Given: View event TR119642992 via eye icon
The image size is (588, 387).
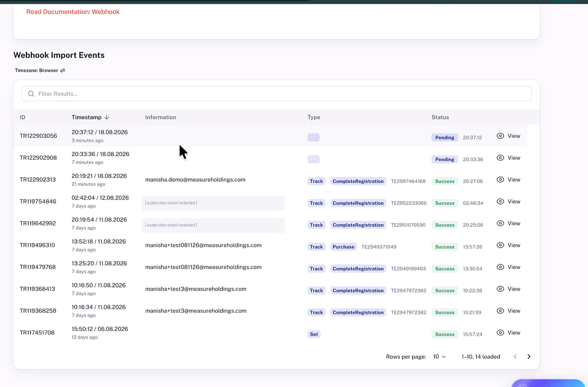Looking at the screenshot, I should click(x=500, y=223).
